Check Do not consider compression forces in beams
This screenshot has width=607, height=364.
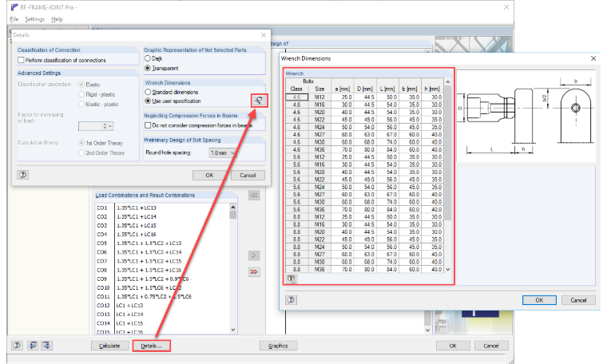tap(148, 125)
